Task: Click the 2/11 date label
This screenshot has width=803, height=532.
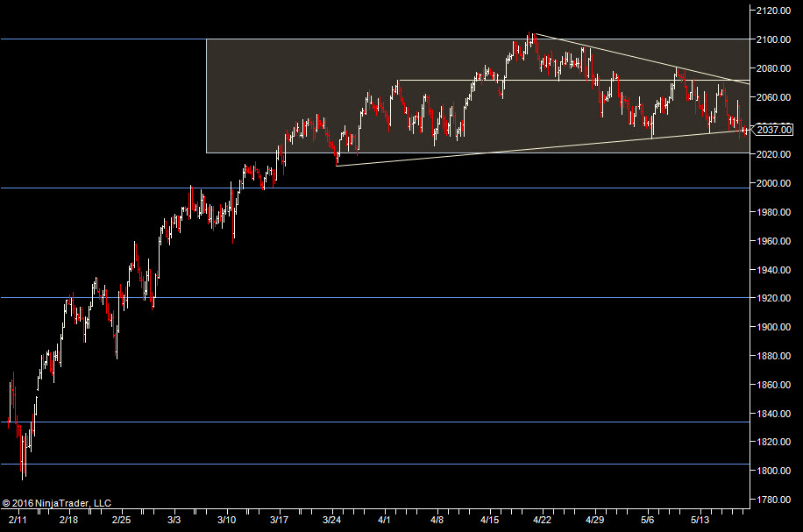Action: point(18,521)
